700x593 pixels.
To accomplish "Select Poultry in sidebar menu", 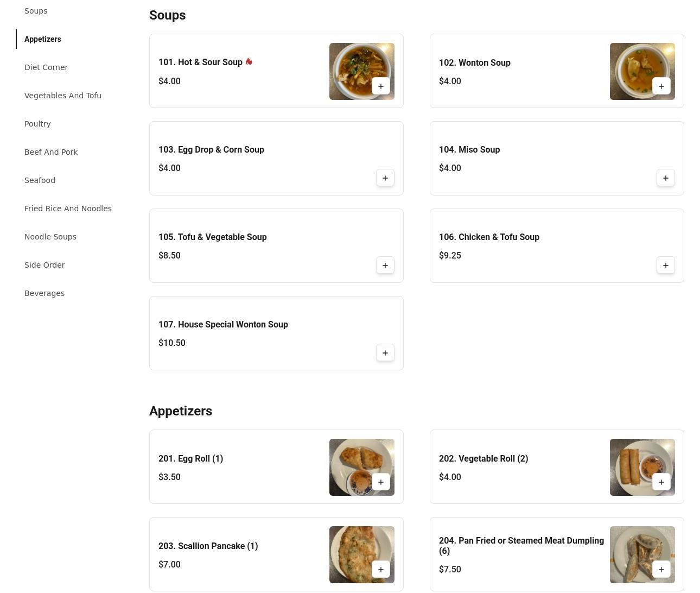I will coord(37,124).
